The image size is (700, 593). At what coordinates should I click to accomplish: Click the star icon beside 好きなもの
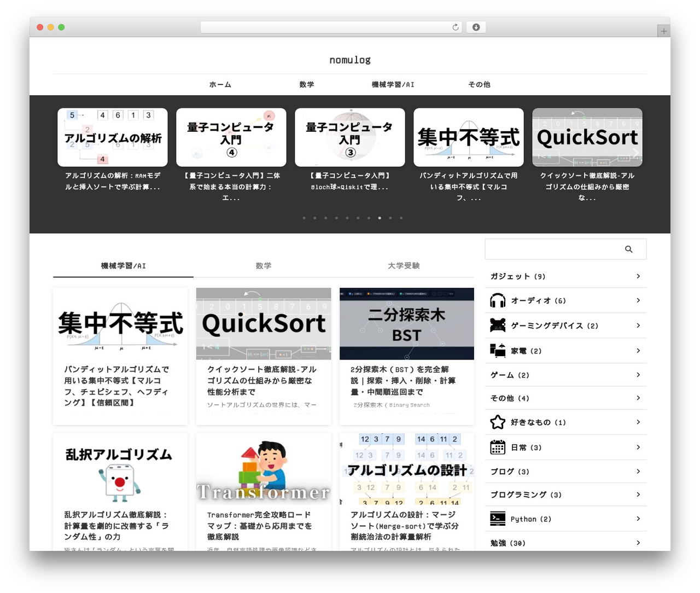tap(498, 422)
